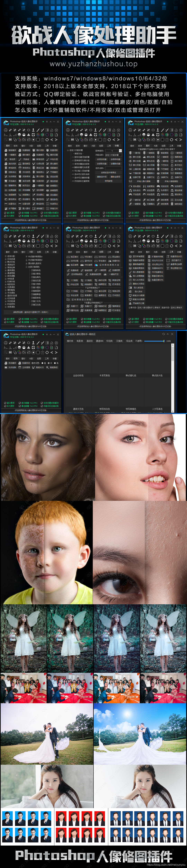Toggle 窗口置顶 in panel beside 调色区
The image size is (187, 868).
click(x=9, y=403)
